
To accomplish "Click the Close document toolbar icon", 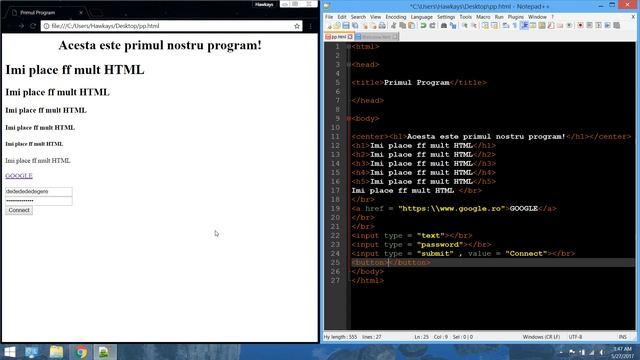I will point(365,26).
